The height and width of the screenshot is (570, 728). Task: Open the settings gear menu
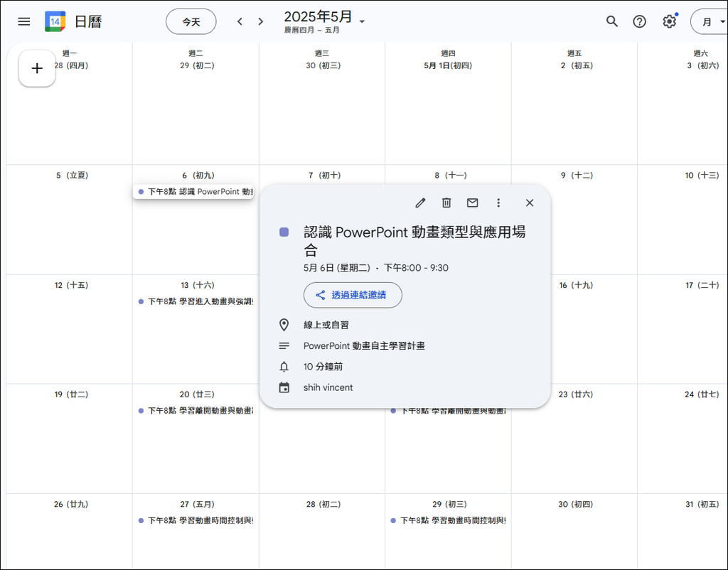(x=669, y=21)
